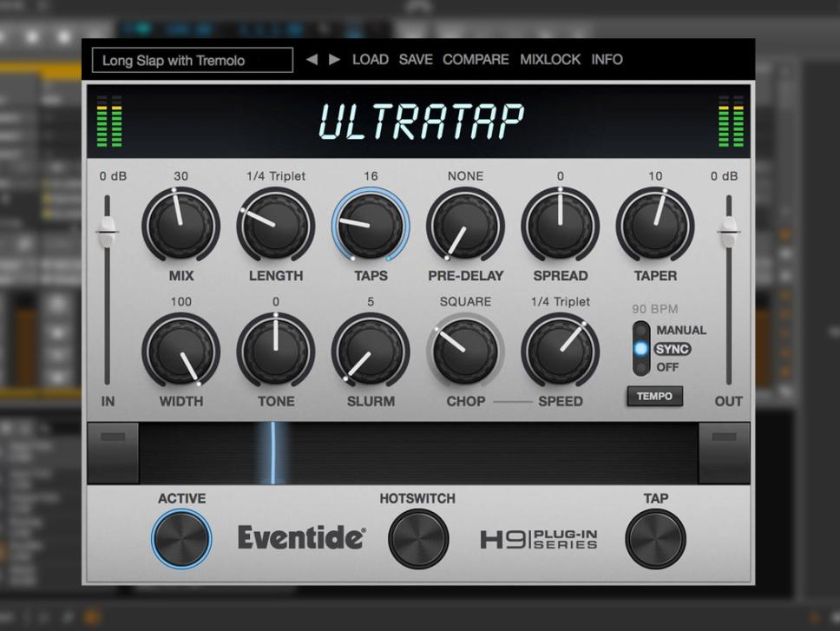Image resolution: width=840 pixels, height=631 pixels.
Task: Open the previous preset arrow
Action: pos(312,59)
